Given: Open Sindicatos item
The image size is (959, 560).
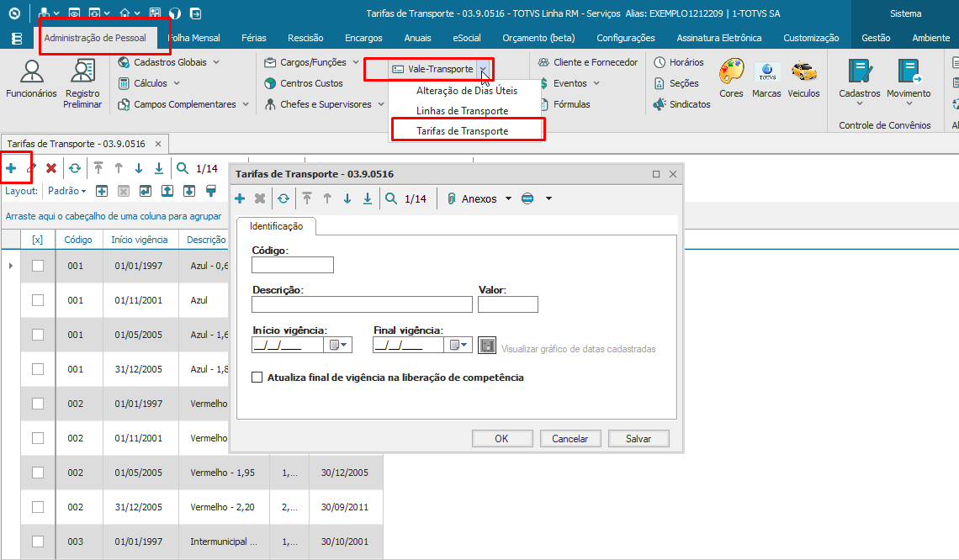Looking at the screenshot, I should (x=681, y=104).
